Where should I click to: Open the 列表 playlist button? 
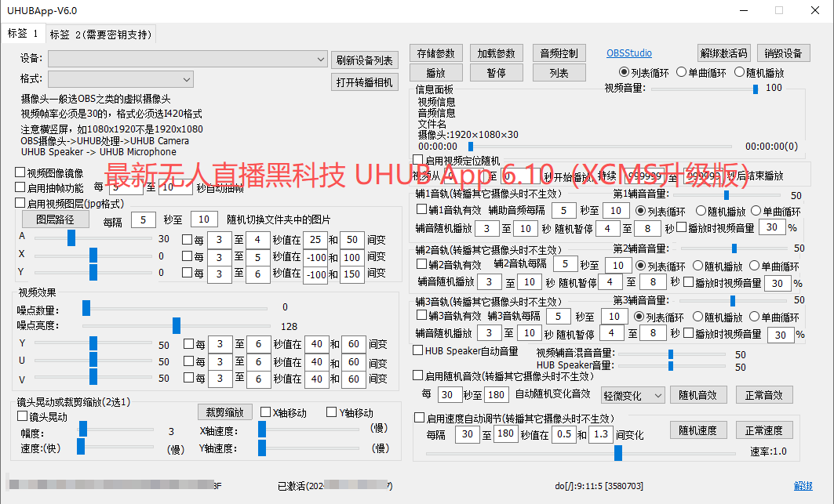(559, 72)
